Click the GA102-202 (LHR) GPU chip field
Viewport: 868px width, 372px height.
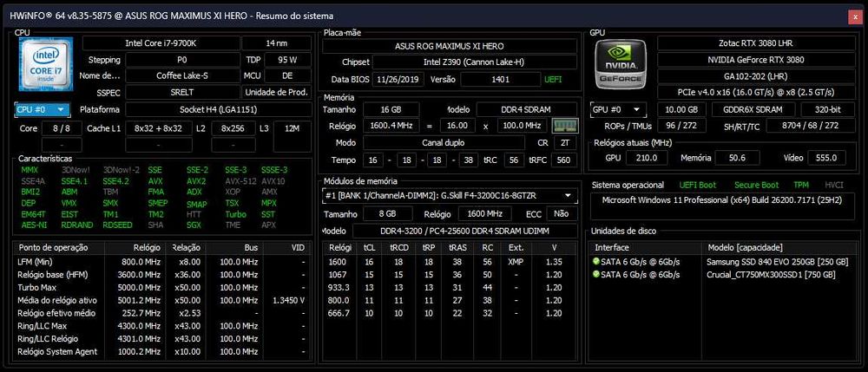pyautogui.click(x=756, y=75)
